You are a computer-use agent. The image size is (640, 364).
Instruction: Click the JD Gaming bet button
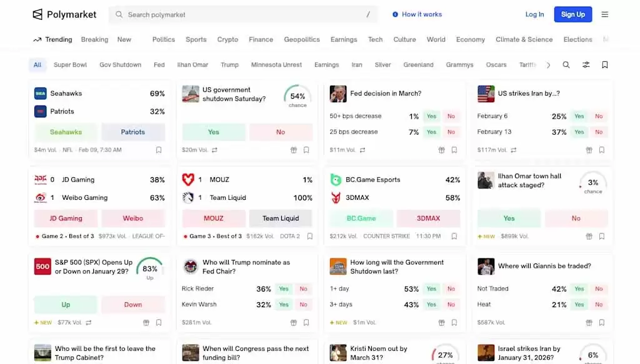[66, 219]
